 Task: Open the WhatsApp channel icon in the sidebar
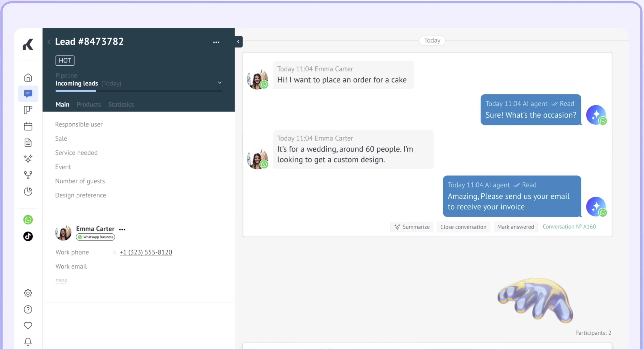click(28, 220)
